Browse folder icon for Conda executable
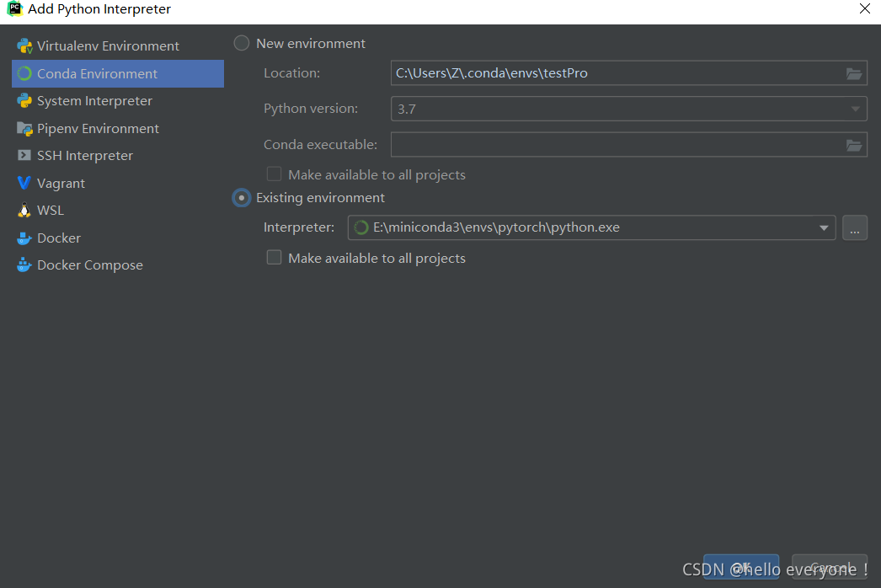The image size is (881, 588). 853,146
